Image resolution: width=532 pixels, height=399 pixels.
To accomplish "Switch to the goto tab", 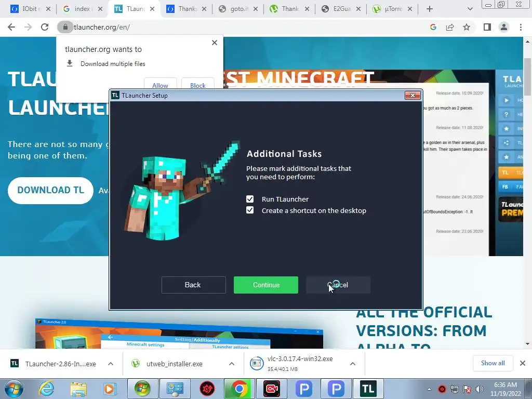I will coord(239,9).
